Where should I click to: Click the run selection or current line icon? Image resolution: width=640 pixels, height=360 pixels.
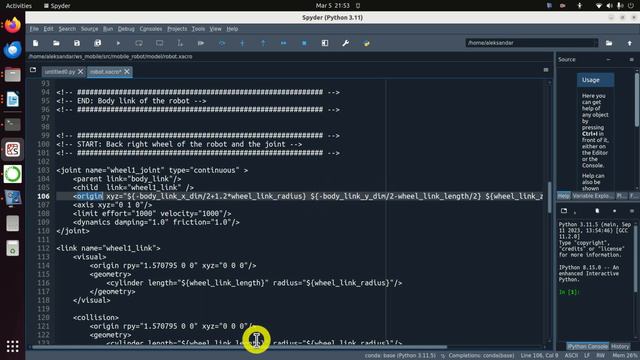[x=180, y=43]
